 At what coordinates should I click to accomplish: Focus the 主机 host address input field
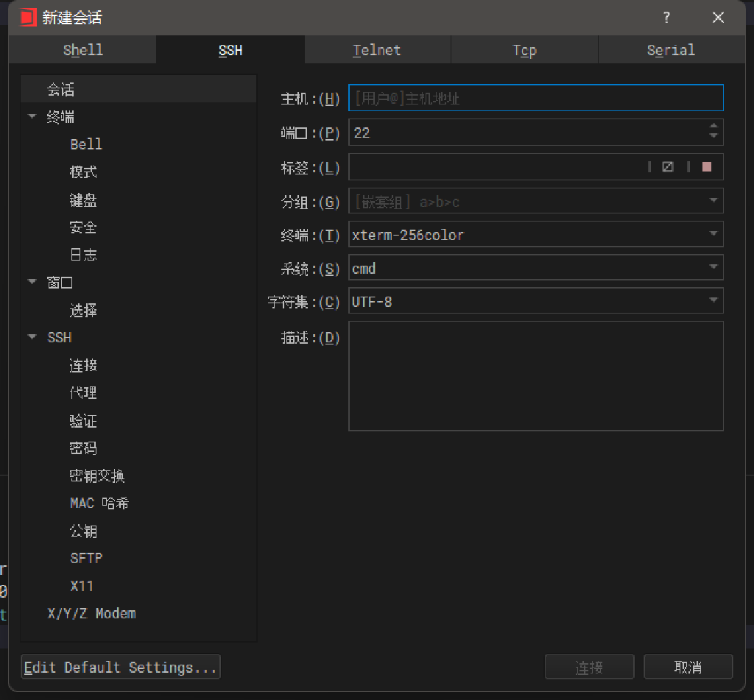coord(535,98)
